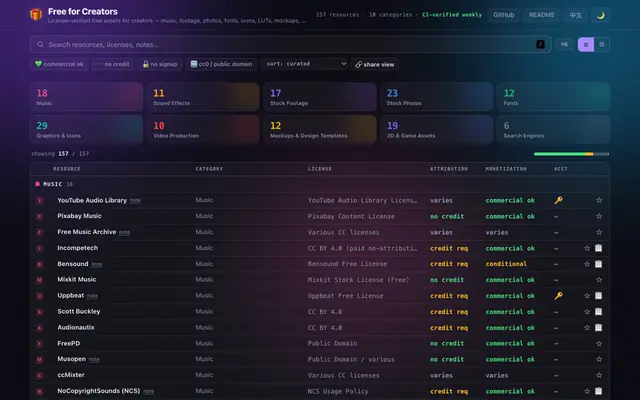Expand the note on Free Music Archive
This screenshot has width=640, height=400.
point(124,232)
